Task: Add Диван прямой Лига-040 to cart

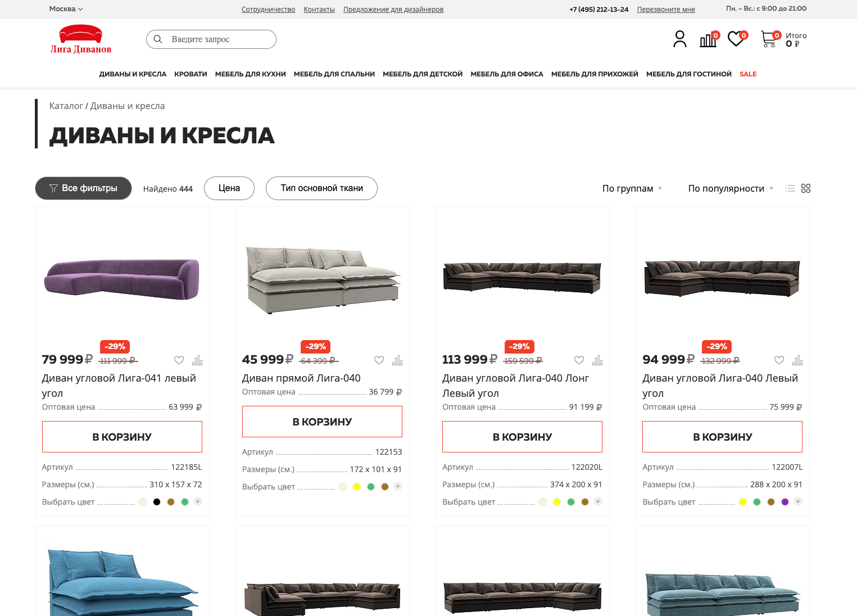Action: [322, 422]
